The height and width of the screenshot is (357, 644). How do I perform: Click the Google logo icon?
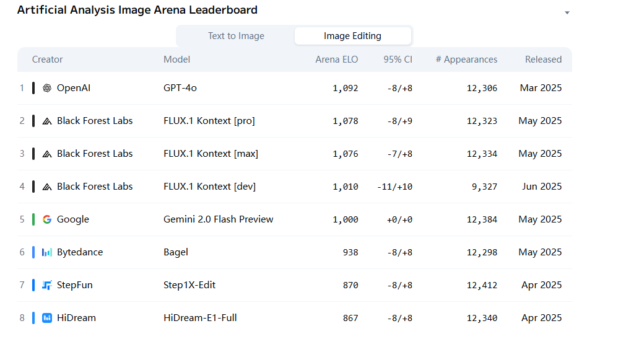(x=47, y=219)
